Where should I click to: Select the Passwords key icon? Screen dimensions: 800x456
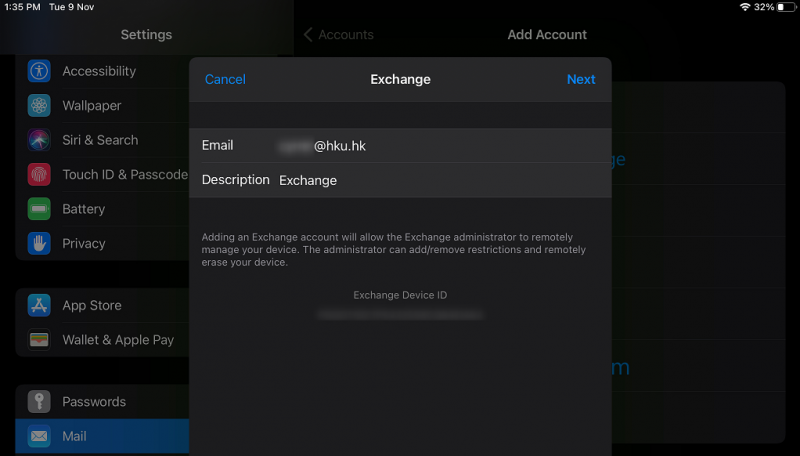tap(39, 401)
